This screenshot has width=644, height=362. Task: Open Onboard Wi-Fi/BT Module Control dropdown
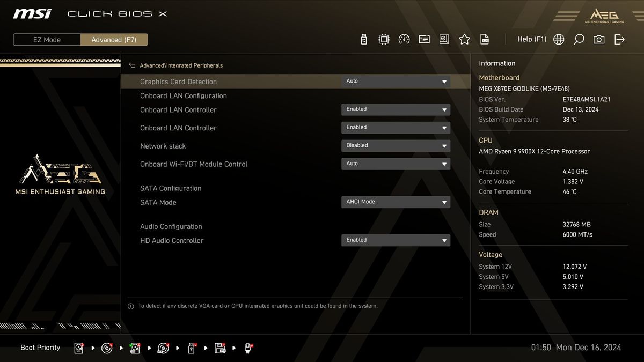point(396,164)
